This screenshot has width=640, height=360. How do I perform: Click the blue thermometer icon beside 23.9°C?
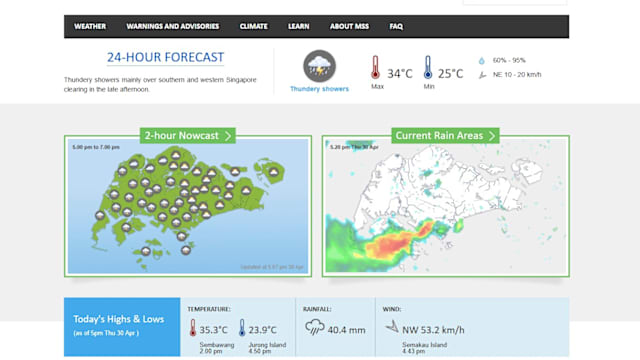242,328
